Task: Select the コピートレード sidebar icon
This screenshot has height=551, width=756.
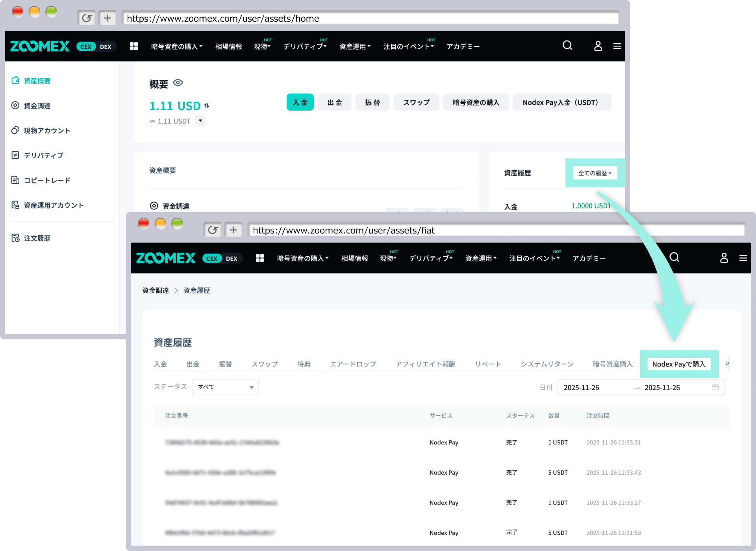Action: [x=15, y=180]
